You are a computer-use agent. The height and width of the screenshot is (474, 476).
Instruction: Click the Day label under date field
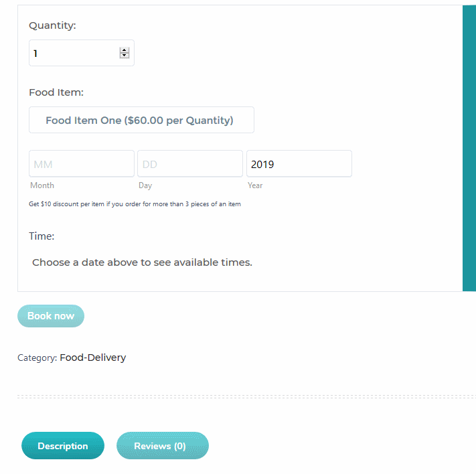145,185
